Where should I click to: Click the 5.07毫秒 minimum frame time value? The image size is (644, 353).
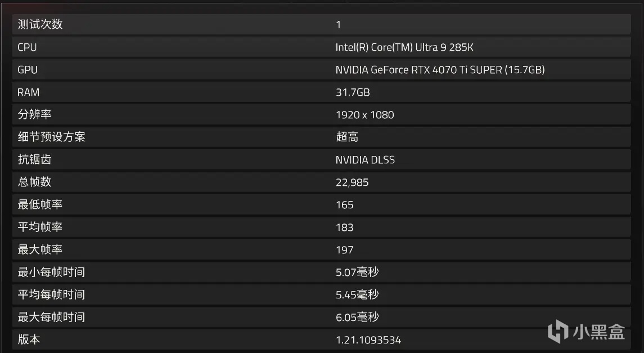357,272
